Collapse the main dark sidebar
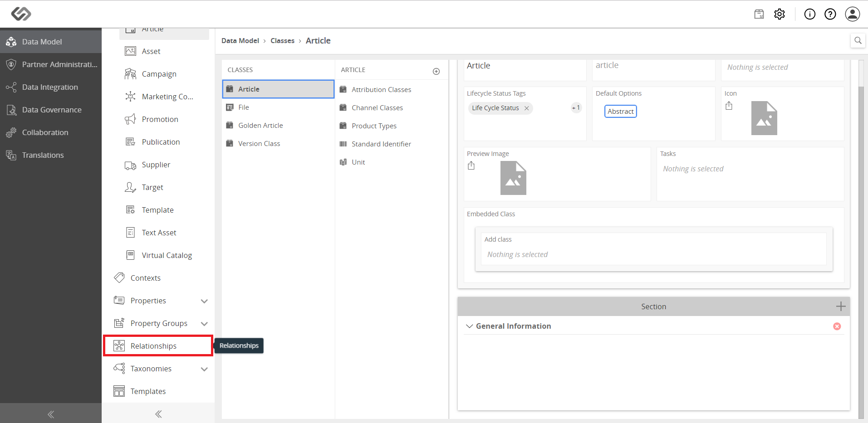The width and height of the screenshot is (868, 423). pyautogui.click(x=51, y=414)
